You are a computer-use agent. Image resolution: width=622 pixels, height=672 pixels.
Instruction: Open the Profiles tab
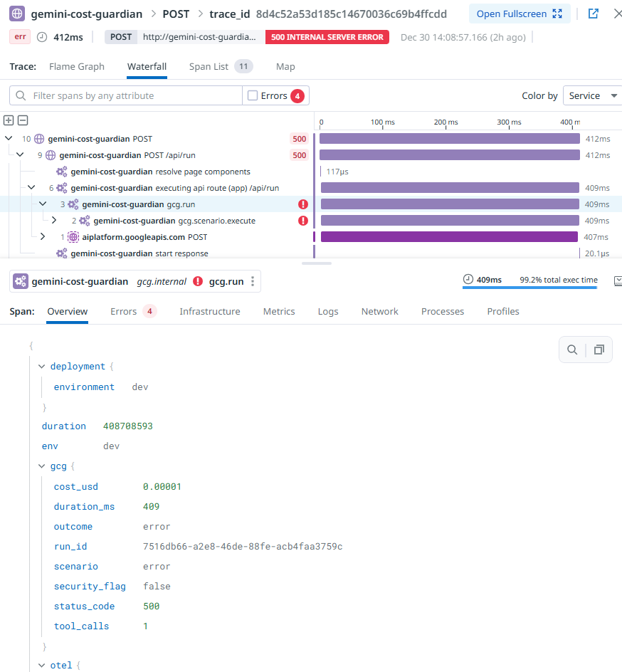click(503, 312)
